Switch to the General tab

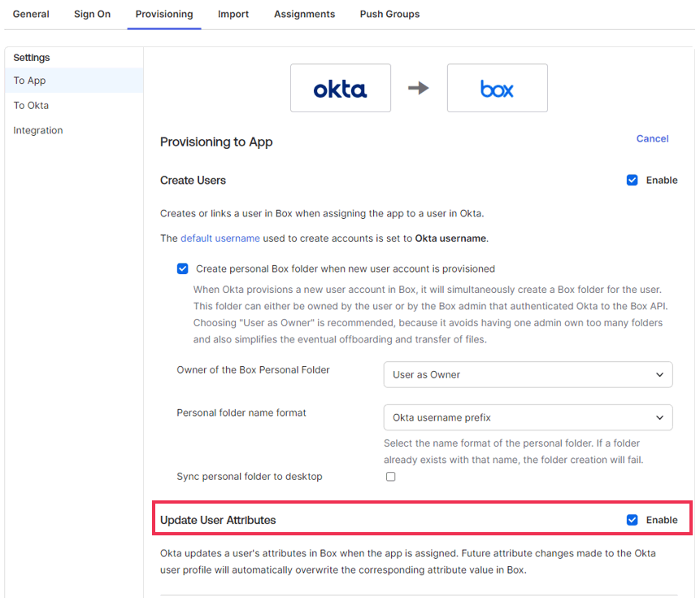31,14
